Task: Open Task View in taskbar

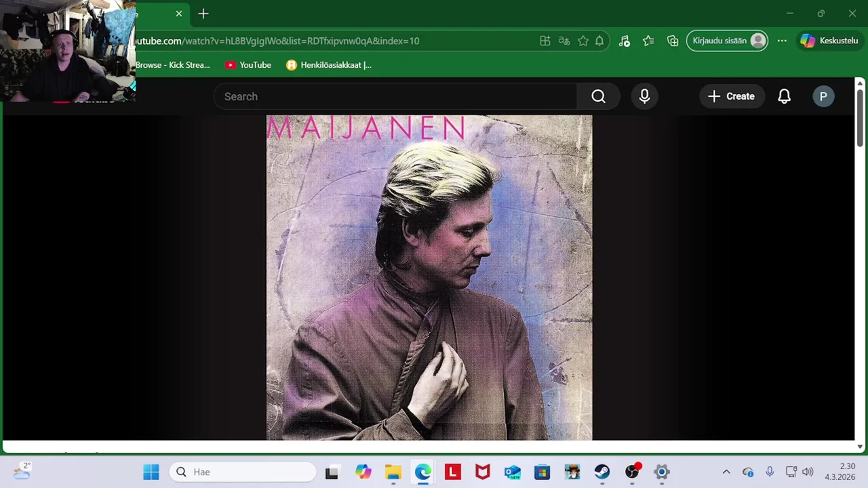Action: (x=332, y=472)
